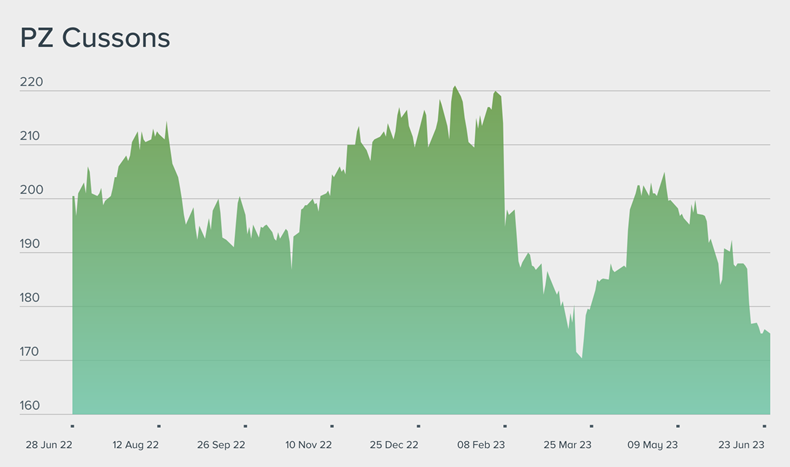This screenshot has height=467, width=790.
Task: Click the lowest trough near March 2023
Action: coord(582,357)
